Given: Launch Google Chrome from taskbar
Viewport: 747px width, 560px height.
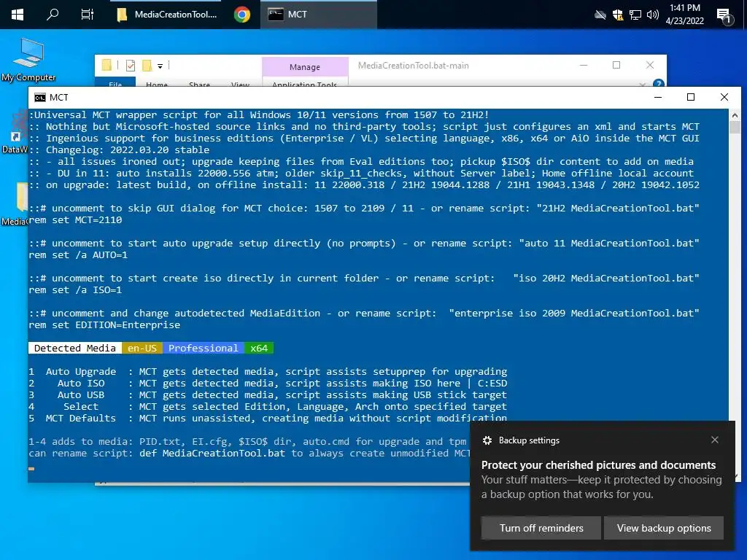Looking at the screenshot, I should click(242, 15).
